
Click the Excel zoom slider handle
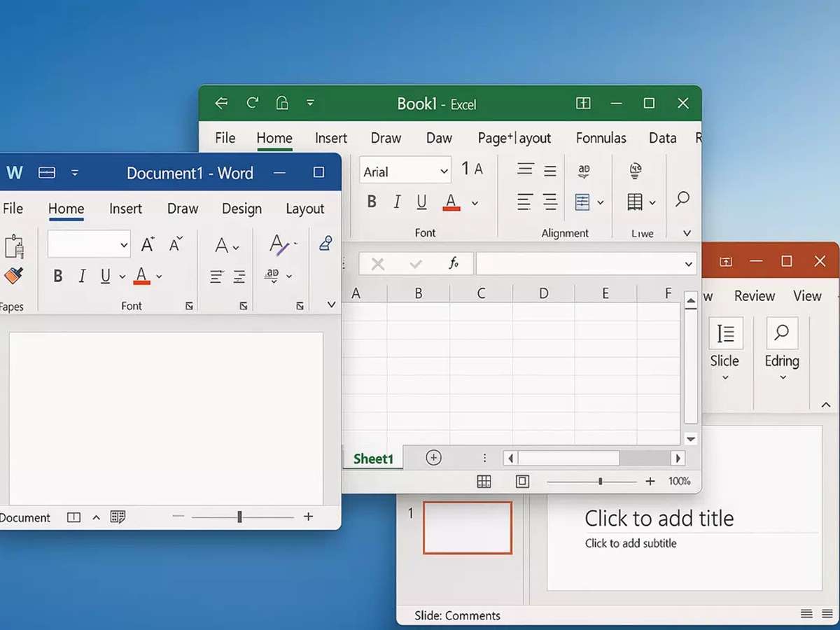tap(600, 482)
